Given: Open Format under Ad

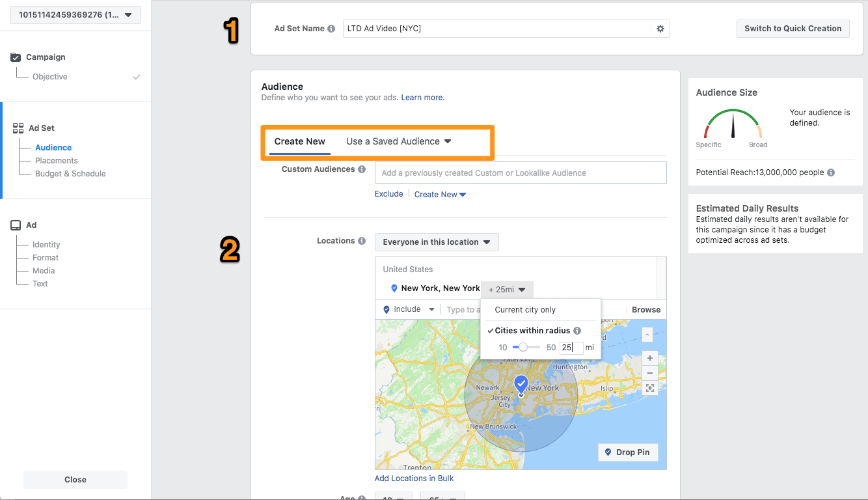Looking at the screenshot, I should 46,258.
